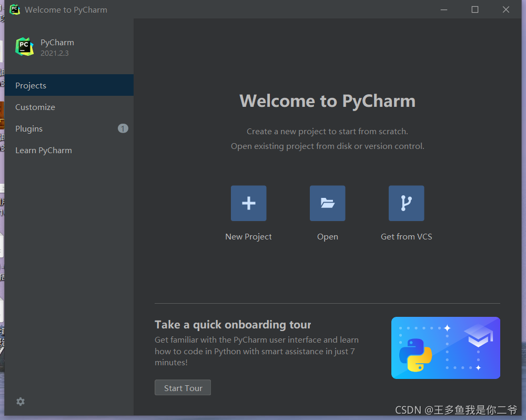Click the Plugins notification badge
This screenshot has width=526, height=420.
[x=123, y=128]
